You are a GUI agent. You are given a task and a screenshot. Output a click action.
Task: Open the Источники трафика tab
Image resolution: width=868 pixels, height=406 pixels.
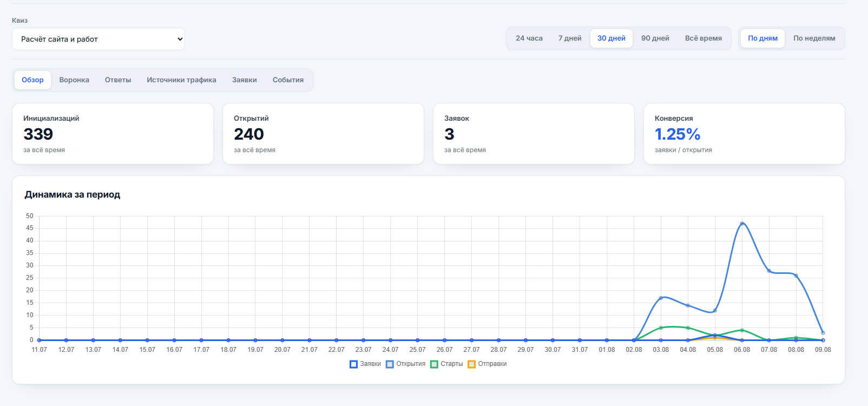181,80
